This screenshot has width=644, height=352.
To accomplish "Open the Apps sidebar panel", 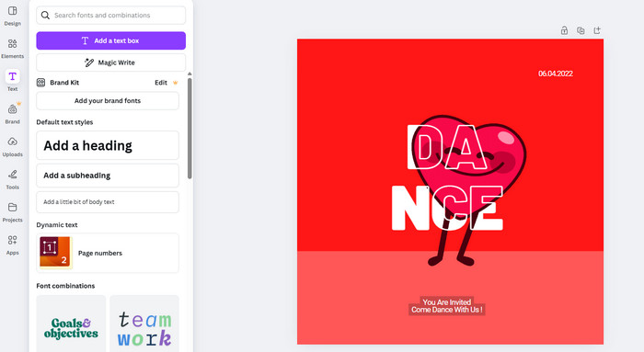I will 12,244.
